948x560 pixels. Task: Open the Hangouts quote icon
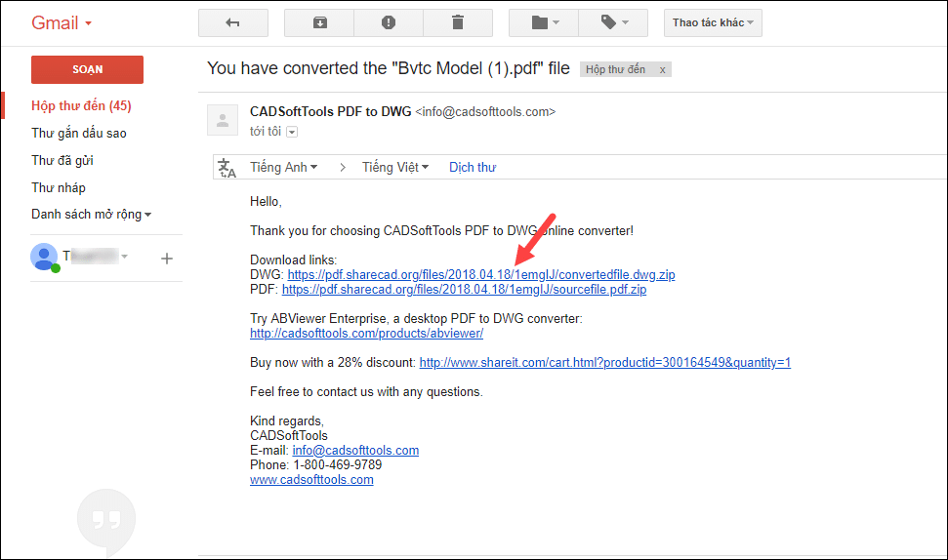point(105,520)
